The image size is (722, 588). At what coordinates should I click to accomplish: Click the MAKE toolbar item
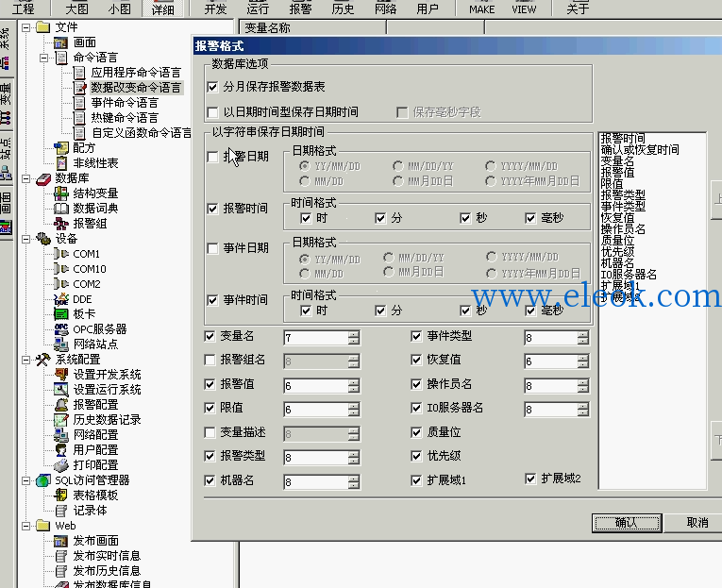click(x=482, y=8)
